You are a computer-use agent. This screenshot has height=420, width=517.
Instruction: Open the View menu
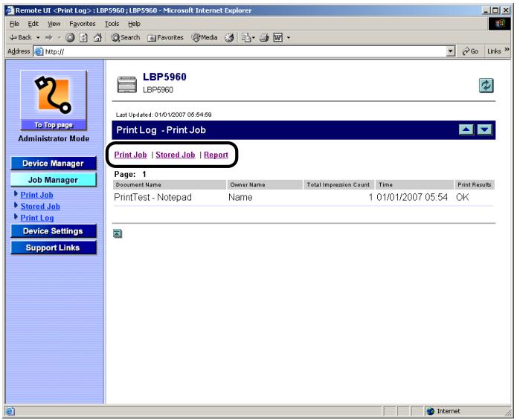point(54,24)
